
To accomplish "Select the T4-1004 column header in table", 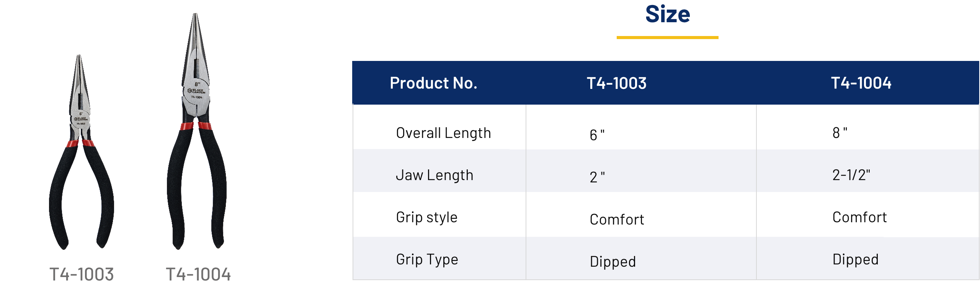I will click(861, 83).
